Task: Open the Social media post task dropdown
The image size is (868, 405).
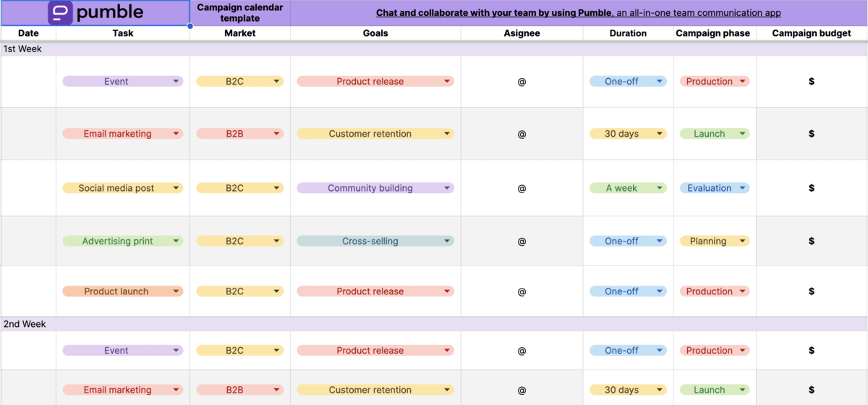Action: 123,188
